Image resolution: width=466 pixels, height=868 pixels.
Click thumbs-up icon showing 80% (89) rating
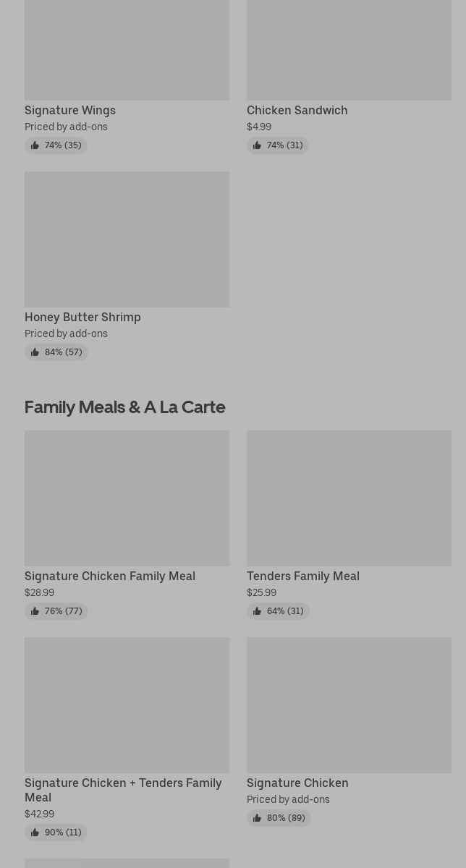pyautogui.click(x=257, y=818)
